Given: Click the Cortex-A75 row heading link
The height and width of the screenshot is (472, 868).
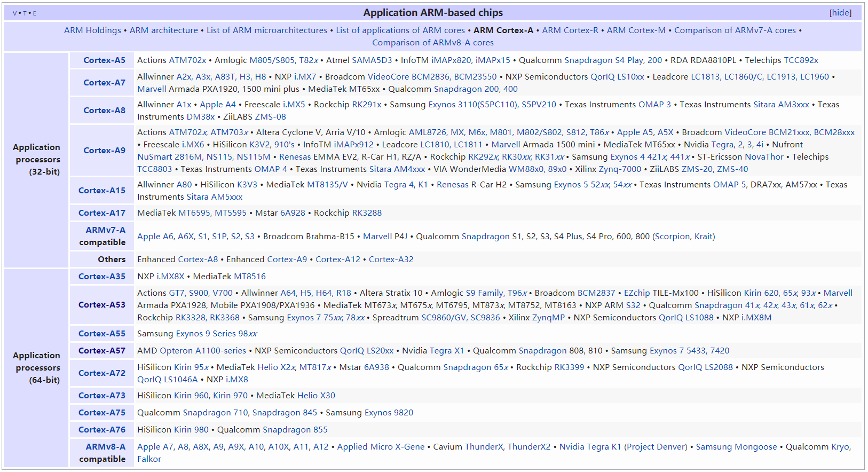Looking at the screenshot, I should (102, 413).
